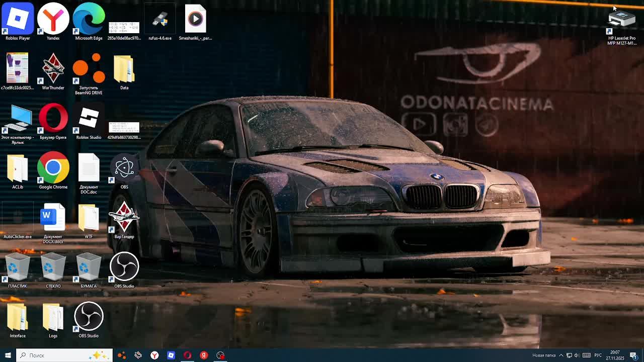The width and height of the screenshot is (644, 362).
Task: Click the Поиск taskbar search box
Action: [x=64, y=355]
